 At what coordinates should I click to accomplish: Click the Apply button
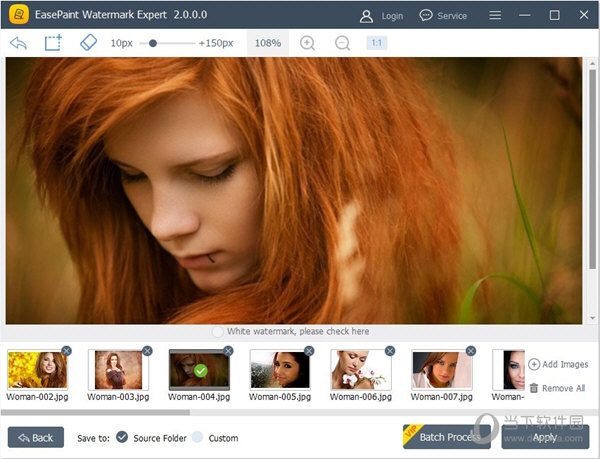[545, 437]
